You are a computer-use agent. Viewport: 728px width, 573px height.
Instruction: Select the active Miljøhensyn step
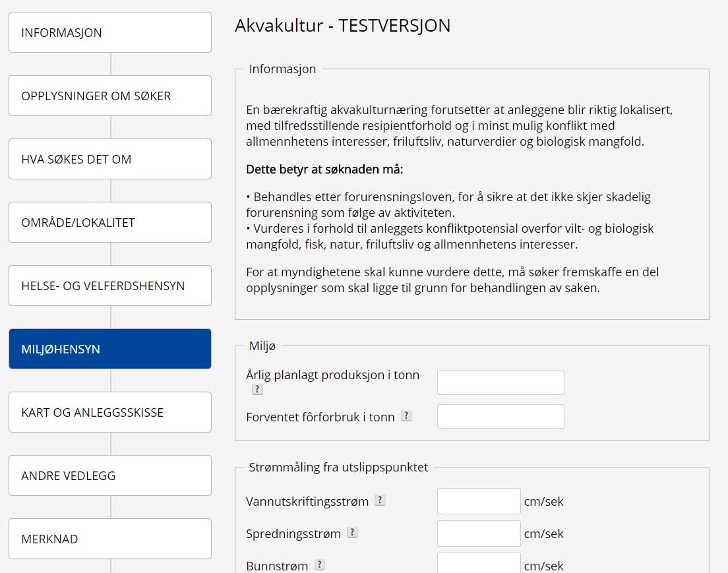110,349
